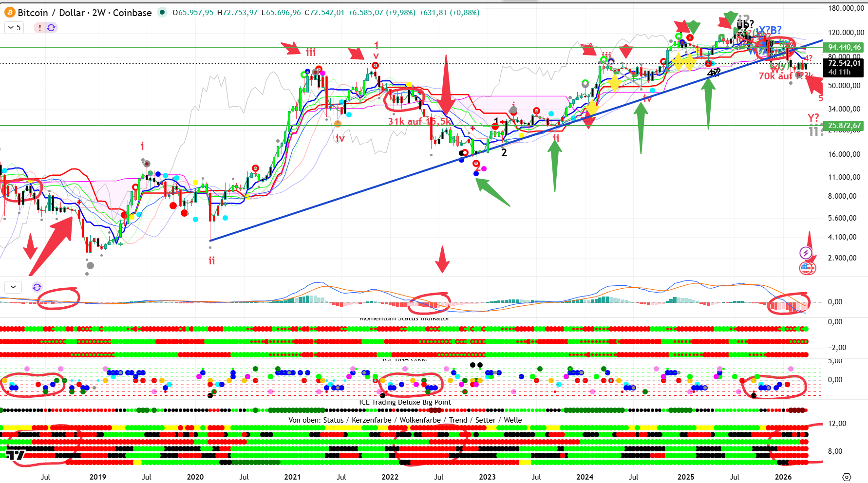Click the current price label 72.542,01
Image resolution: width=868 pixels, height=483 pixels.
pyautogui.click(x=844, y=63)
